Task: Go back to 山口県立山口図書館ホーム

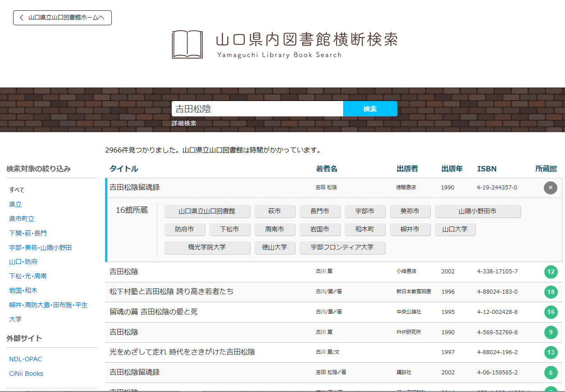Action: 62,18
